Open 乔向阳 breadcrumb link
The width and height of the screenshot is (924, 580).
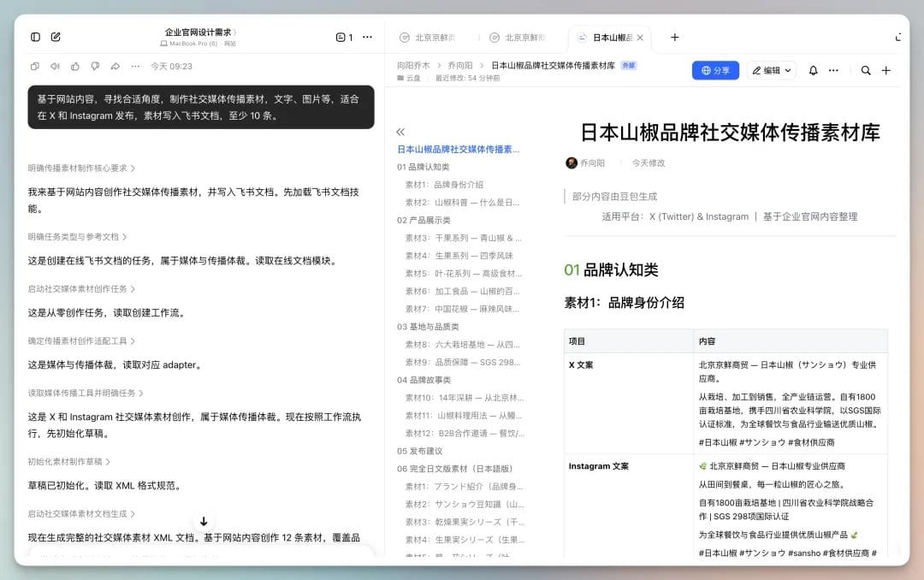point(460,65)
